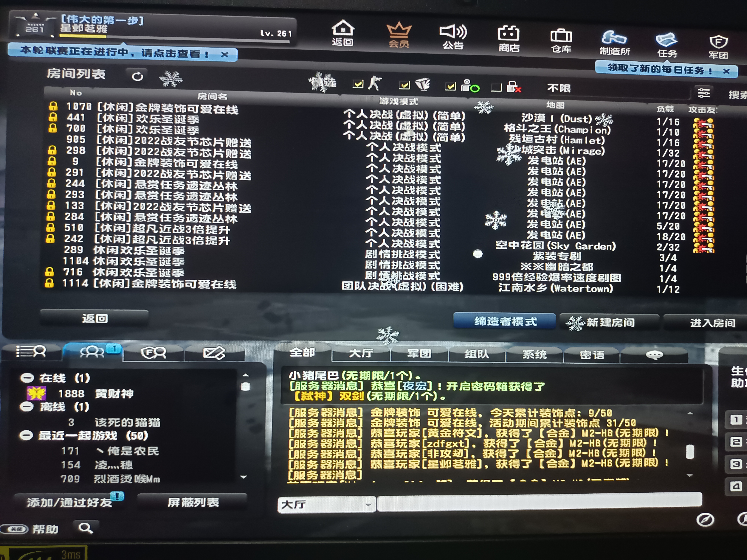The image size is (747, 560).
Task: Toggle the running-man mode filter checkbox
Action: click(358, 84)
